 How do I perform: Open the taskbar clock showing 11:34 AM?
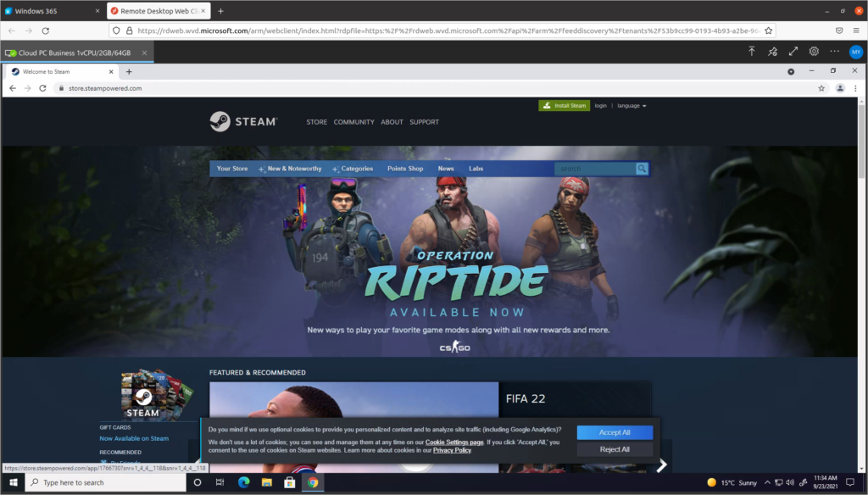point(826,482)
